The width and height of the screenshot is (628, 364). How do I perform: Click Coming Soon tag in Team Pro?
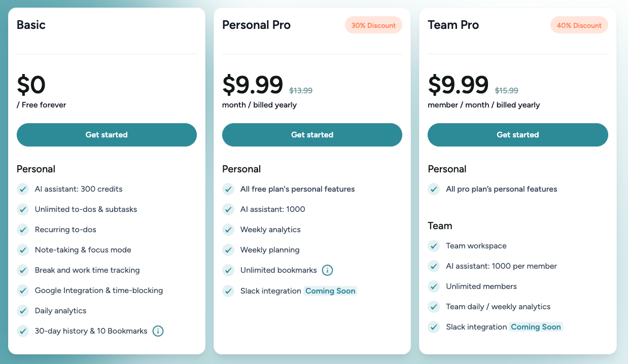click(x=536, y=327)
